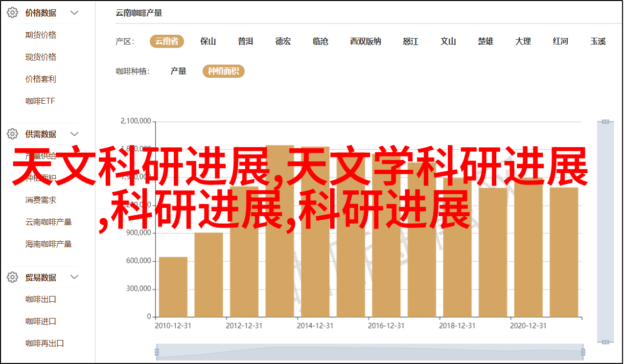Switch region to 保山

tap(208, 42)
